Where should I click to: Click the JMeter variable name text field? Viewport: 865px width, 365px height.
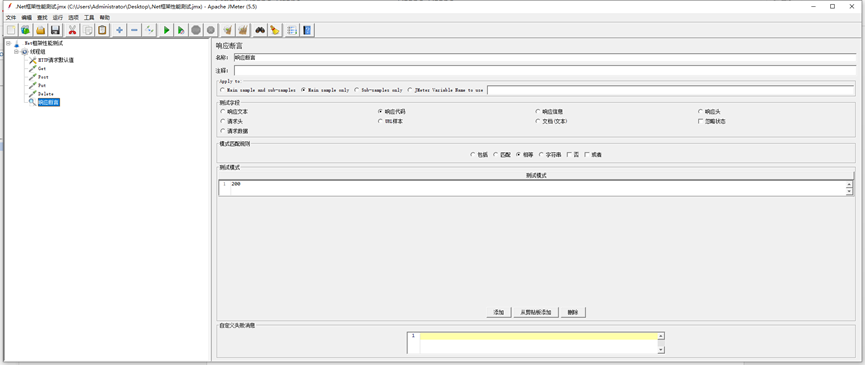(x=670, y=90)
